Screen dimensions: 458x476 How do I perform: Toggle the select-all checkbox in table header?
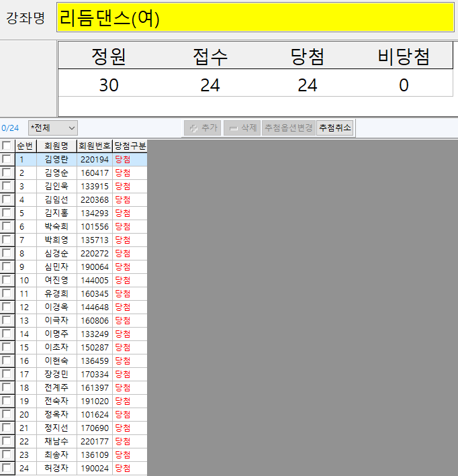6,146
